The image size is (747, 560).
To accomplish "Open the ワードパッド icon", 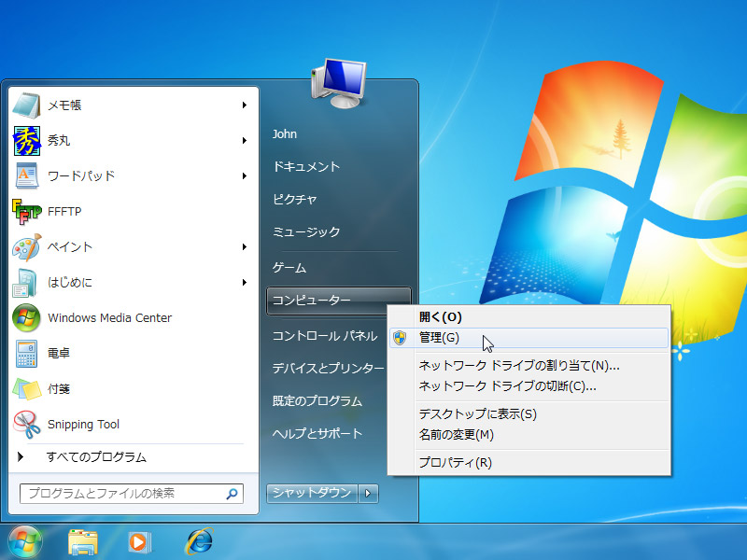I will [27, 175].
